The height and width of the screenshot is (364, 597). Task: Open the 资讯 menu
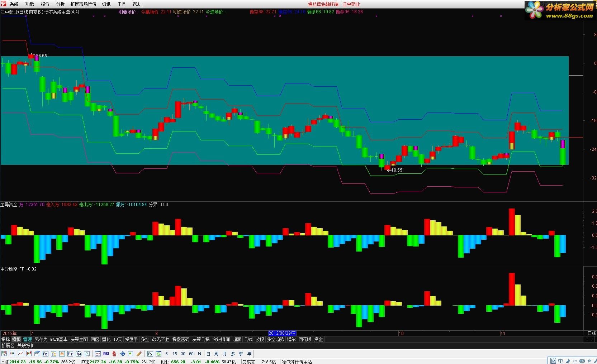click(106, 4)
